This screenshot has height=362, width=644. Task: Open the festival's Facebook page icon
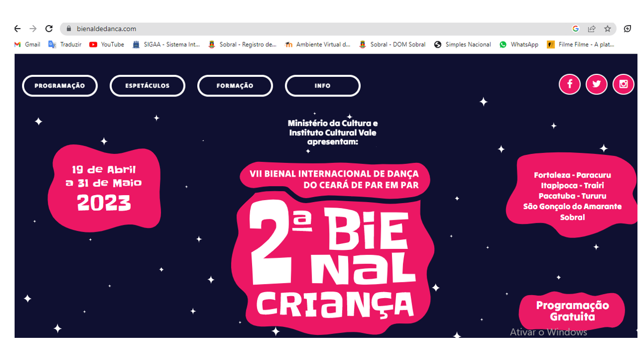coord(570,84)
